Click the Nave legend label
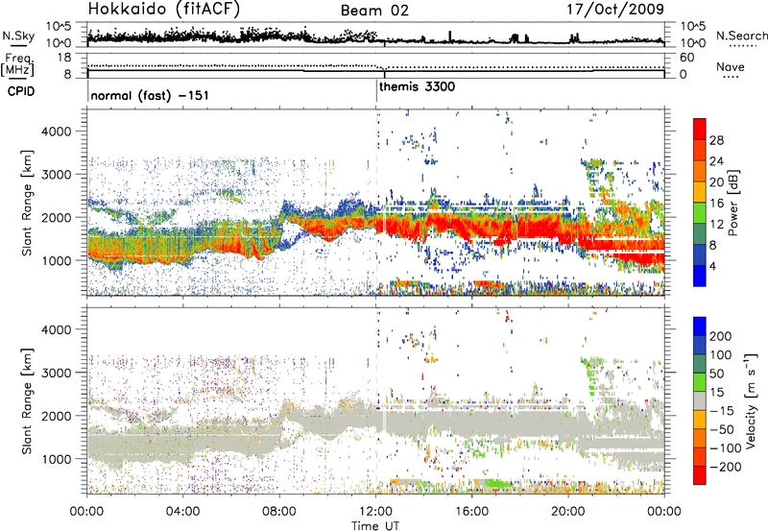The height and width of the screenshot is (532, 768). 730,67
